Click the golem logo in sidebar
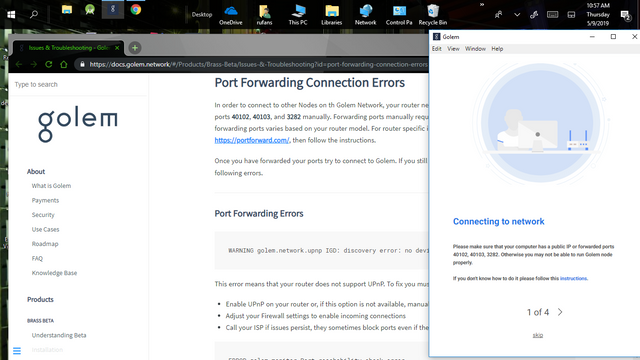Viewport: 640px width, 360px height. point(78,125)
